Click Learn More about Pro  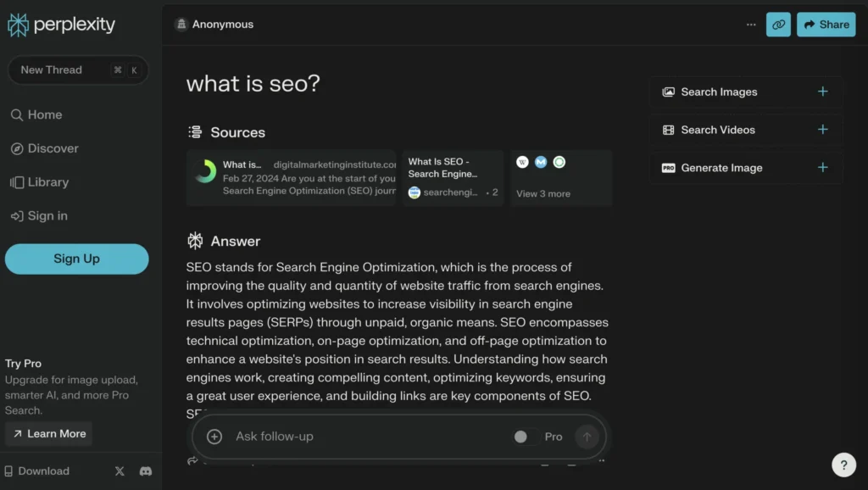(48, 433)
